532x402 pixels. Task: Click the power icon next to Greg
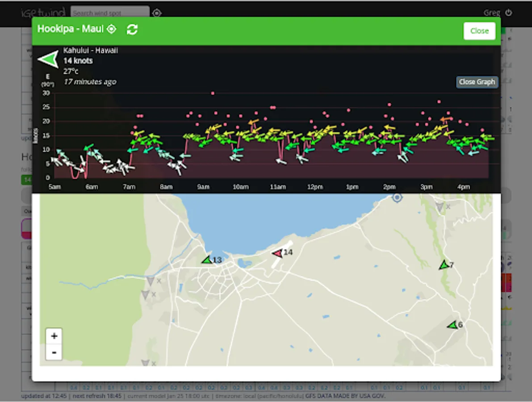(x=508, y=13)
